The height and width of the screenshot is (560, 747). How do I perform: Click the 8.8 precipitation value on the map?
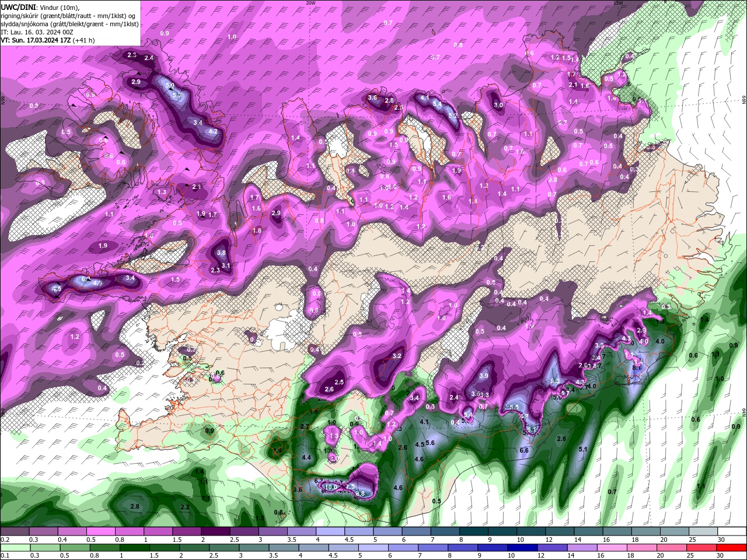point(360,494)
